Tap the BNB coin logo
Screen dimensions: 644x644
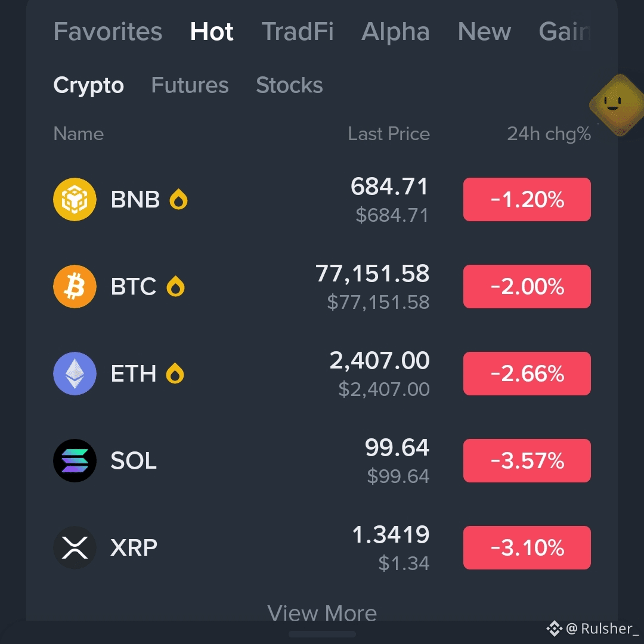(75, 200)
